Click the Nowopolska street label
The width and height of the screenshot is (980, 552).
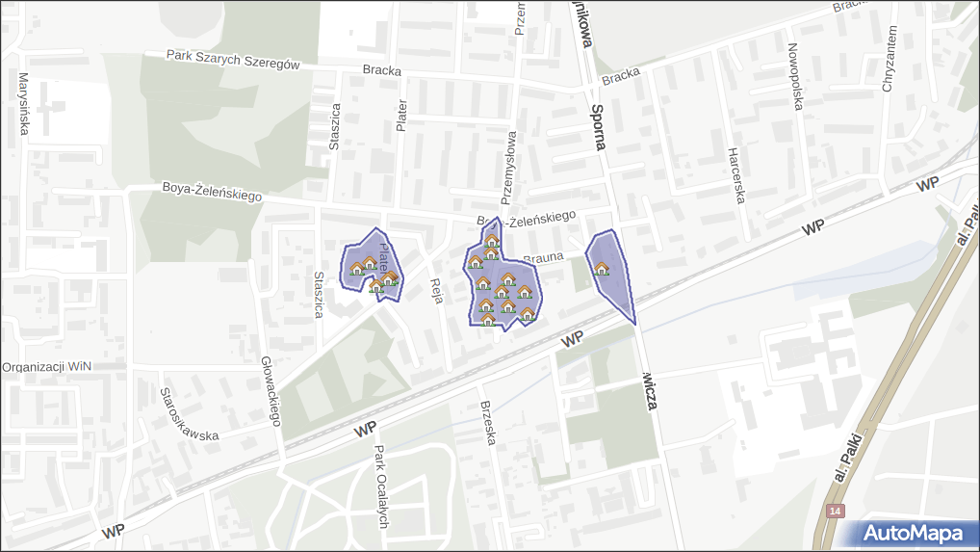pyautogui.click(x=794, y=77)
